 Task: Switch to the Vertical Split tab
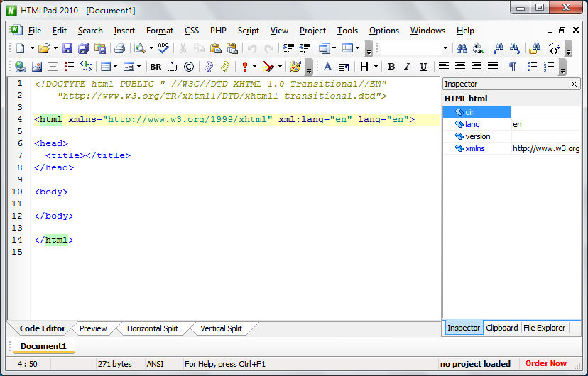tap(222, 328)
